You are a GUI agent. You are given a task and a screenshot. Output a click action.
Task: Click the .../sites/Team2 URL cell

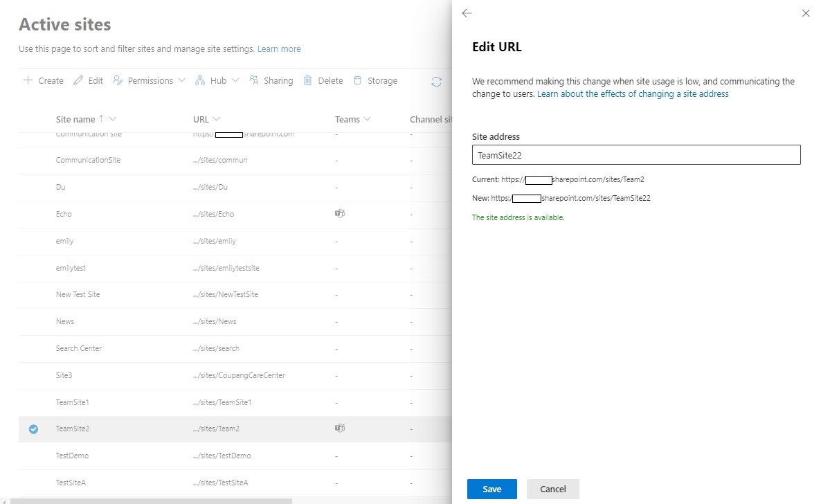216,429
